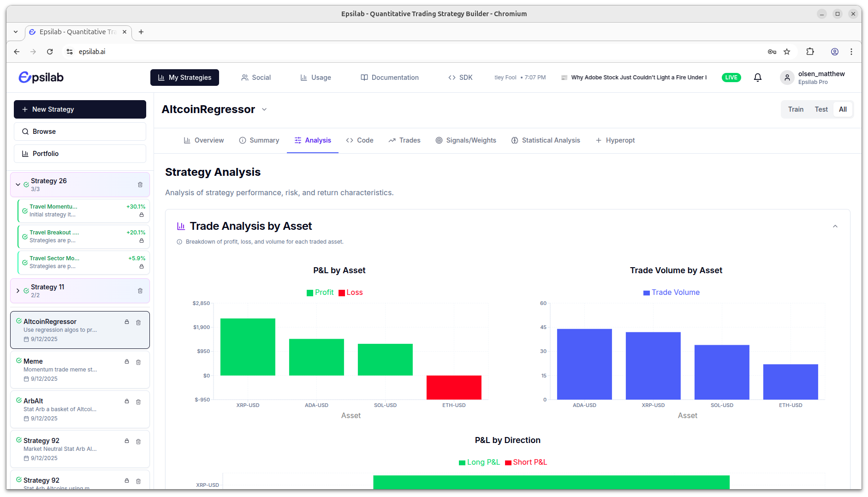Screen dimensions: 868x497
Task: Switch to the Statistical Analysis tab
Action: click(x=546, y=140)
